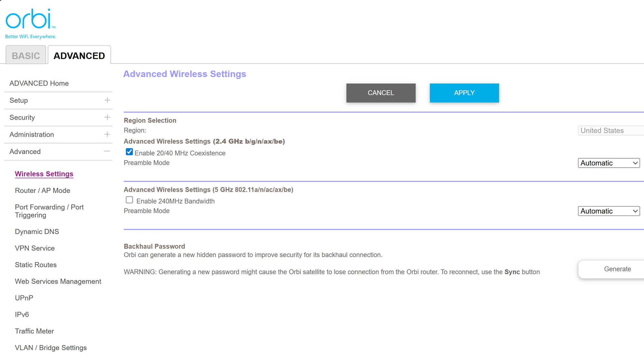Open Port Forwarding / Port Triggering
This screenshot has height=362, width=644.
[x=49, y=211]
